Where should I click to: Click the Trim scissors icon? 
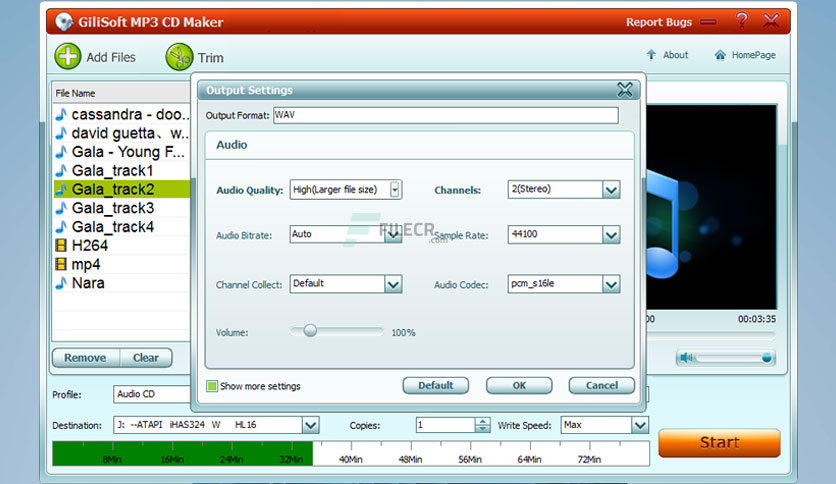coord(179,57)
